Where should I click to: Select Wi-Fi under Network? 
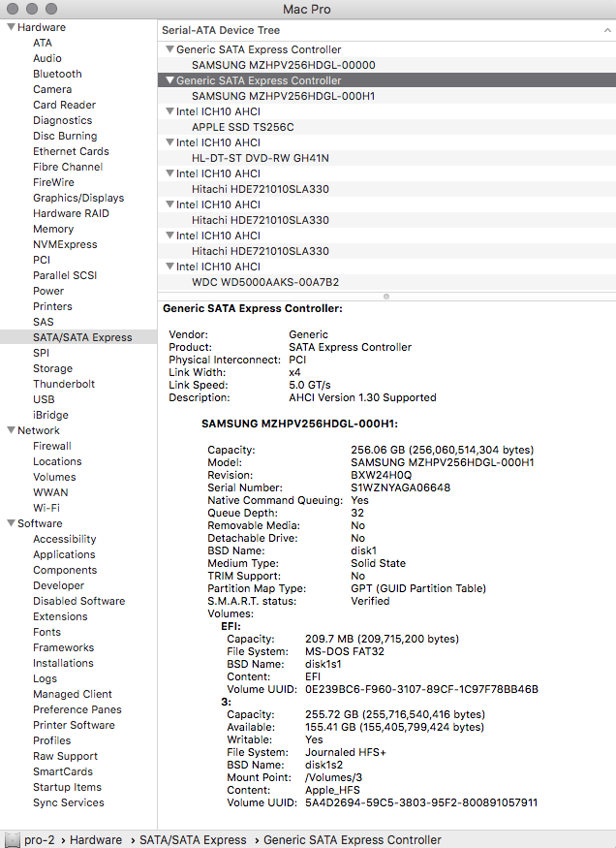[x=46, y=508]
